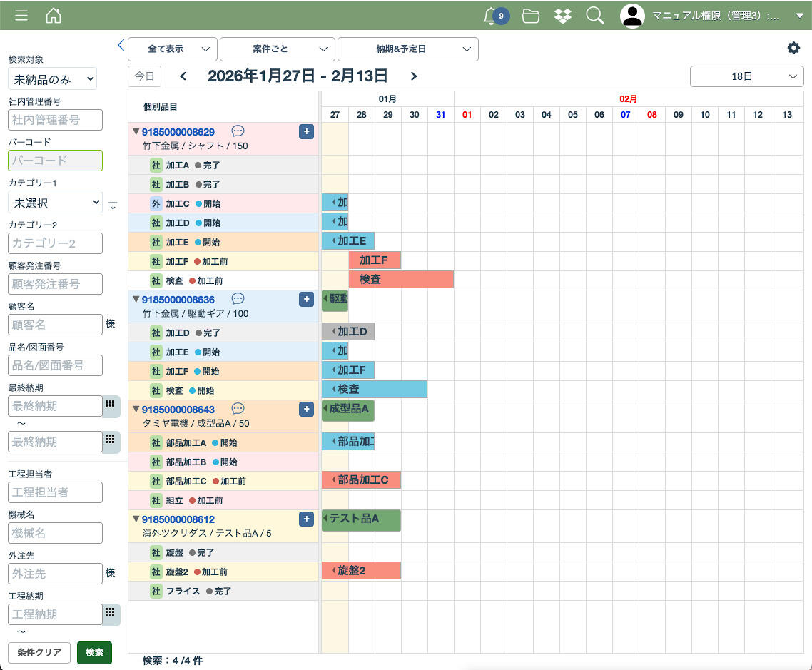Open the 検索対象 未納品のみ select
The image size is (812, 670).
52,79
